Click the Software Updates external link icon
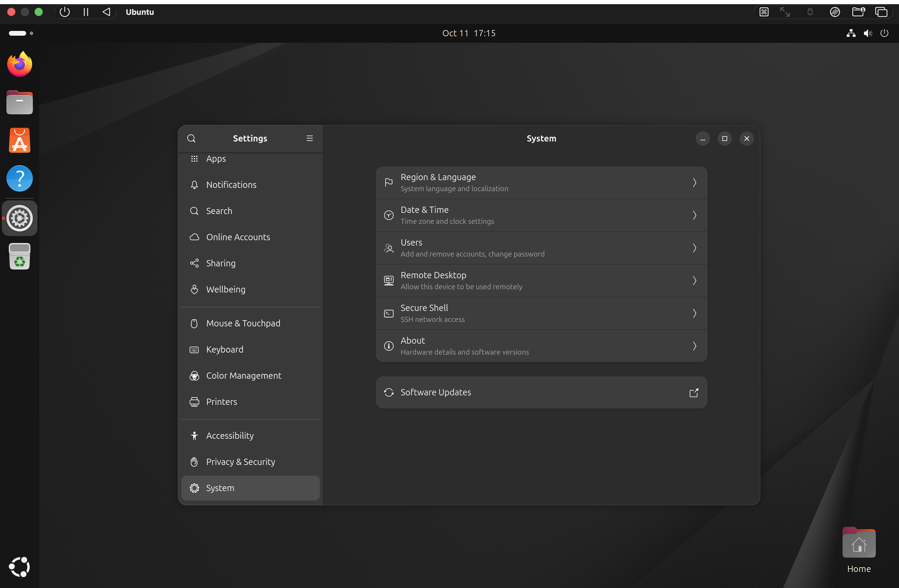Screen dimensions: 899x588 point(694,392)
